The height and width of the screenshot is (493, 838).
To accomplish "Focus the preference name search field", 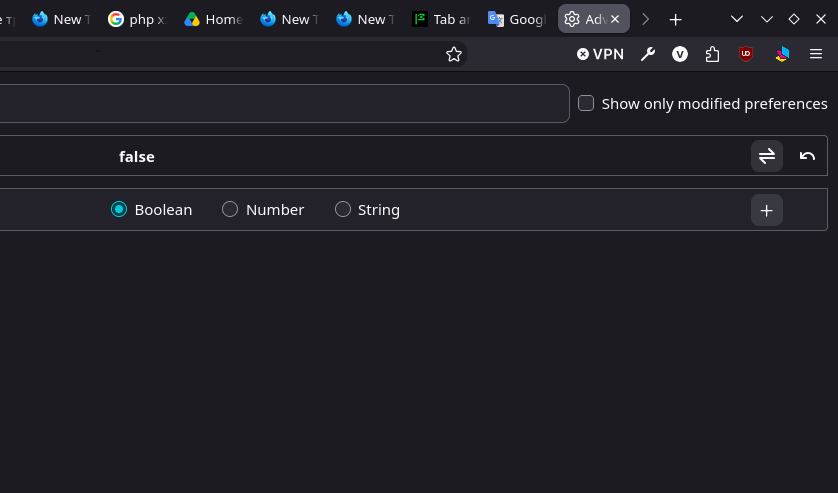I will pos(283,103).
